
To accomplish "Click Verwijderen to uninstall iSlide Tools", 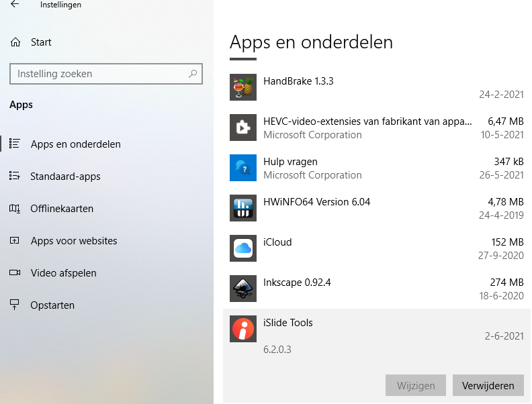I will [x=488, y=385].
